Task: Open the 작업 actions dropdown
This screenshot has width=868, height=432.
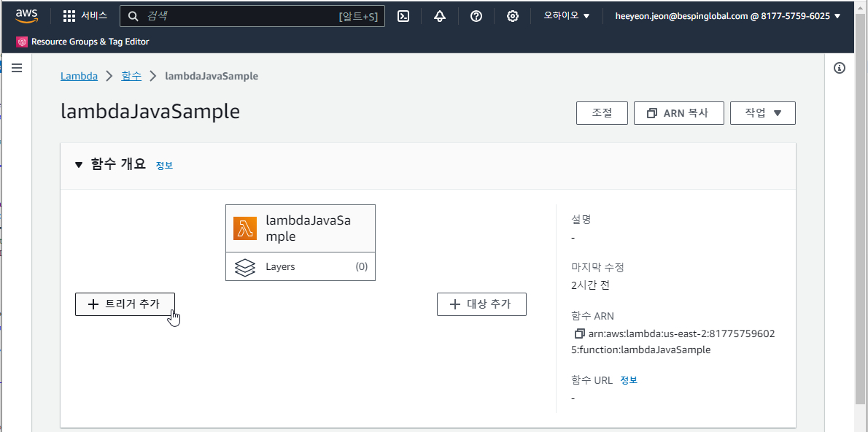Action: (x=763, y=113)
